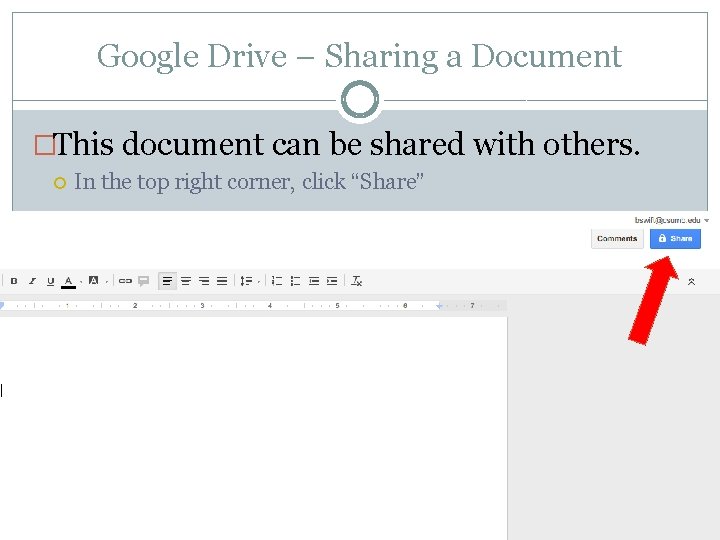Open the line spacing menu

click(x=246, y=281)
